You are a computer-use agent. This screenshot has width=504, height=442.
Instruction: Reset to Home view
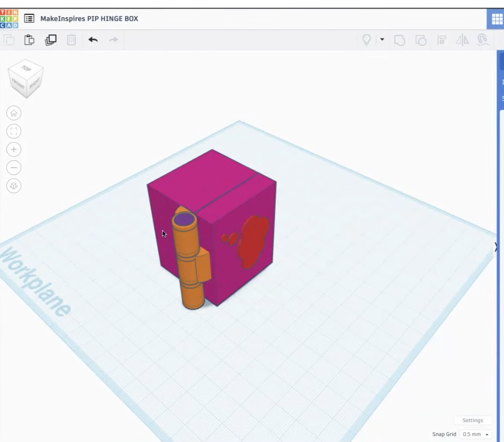coord(14,113)
